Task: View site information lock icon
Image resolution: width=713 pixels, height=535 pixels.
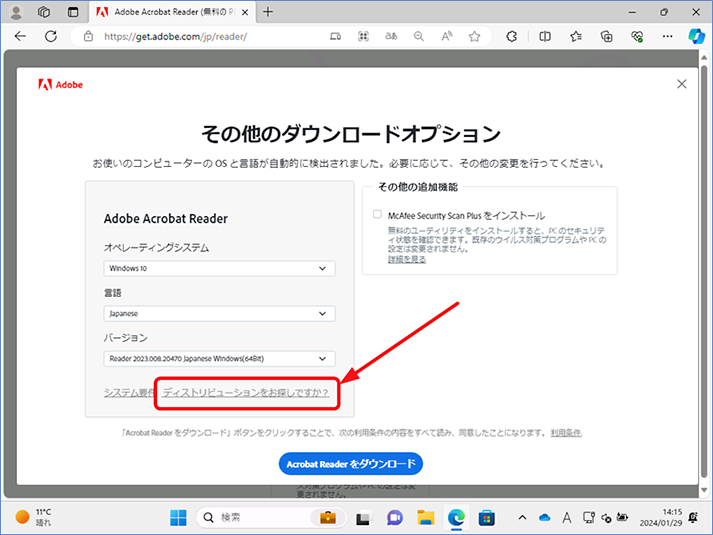Action: pos(89,36)
